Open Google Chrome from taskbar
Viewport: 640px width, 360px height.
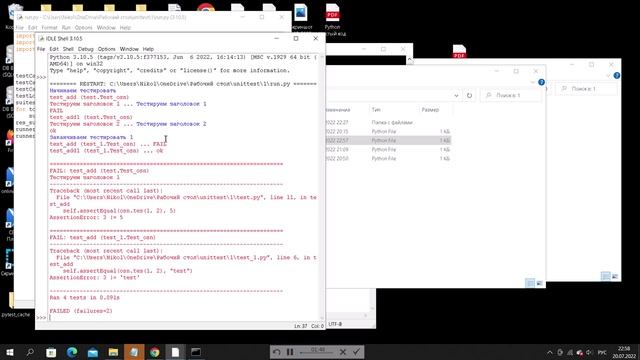coord(155,352)
